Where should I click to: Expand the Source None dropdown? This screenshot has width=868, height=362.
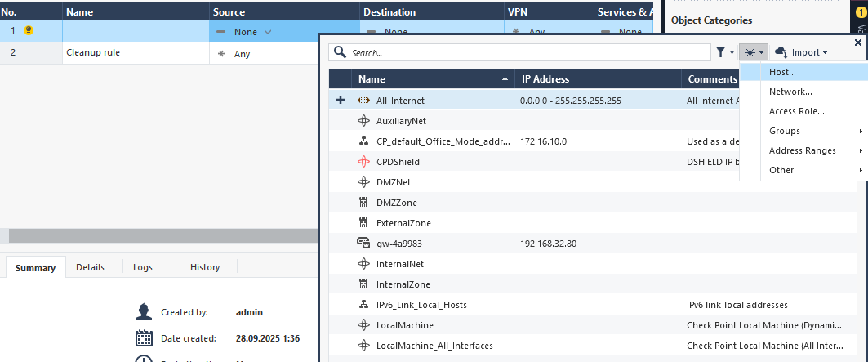coord(268,32)
